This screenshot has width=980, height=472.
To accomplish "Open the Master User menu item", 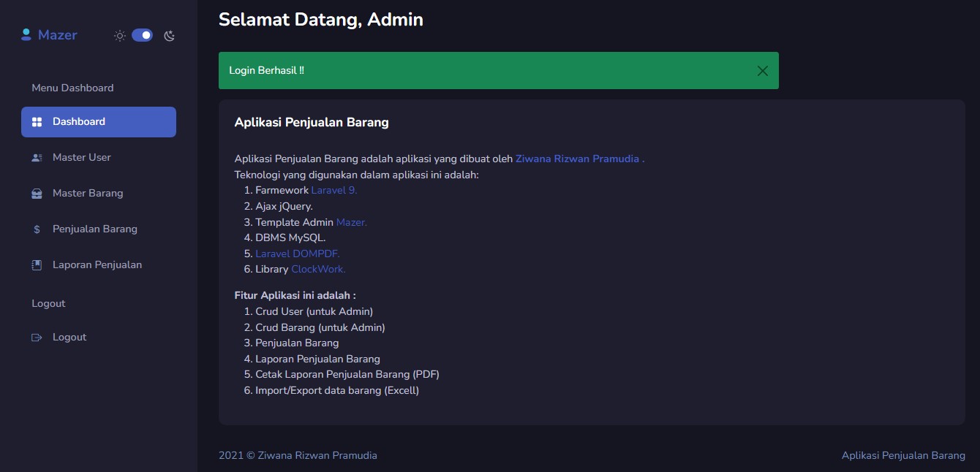I will coord(82,158).
